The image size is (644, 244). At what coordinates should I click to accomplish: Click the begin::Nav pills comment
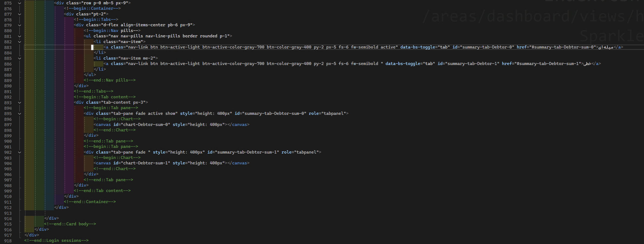[112, 31]
